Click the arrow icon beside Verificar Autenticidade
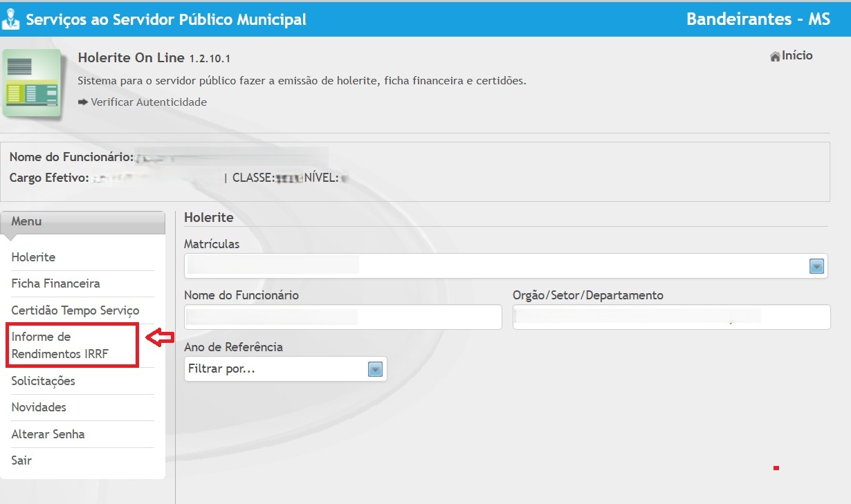 tap(83, 102)
